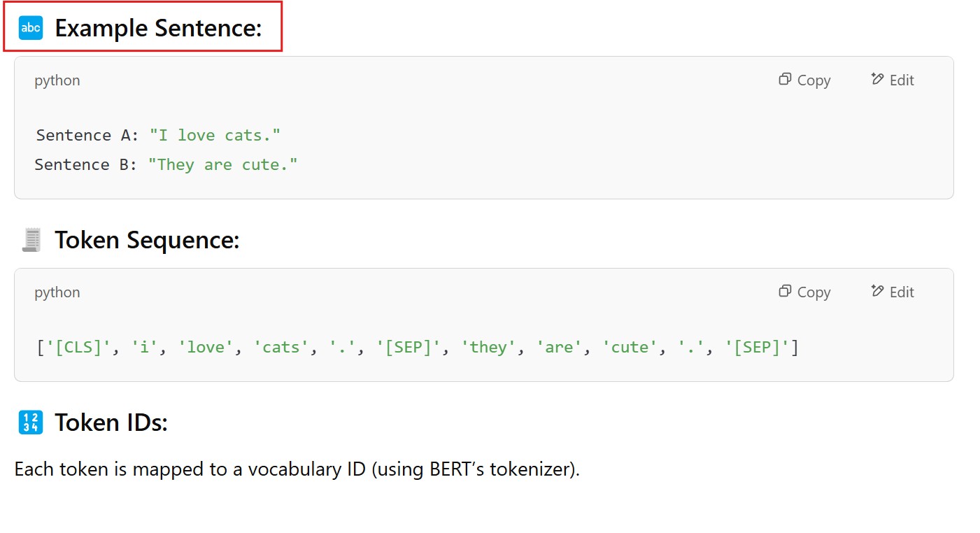Click the blue 1234 icon beside Token IDs

click(31, 422)
